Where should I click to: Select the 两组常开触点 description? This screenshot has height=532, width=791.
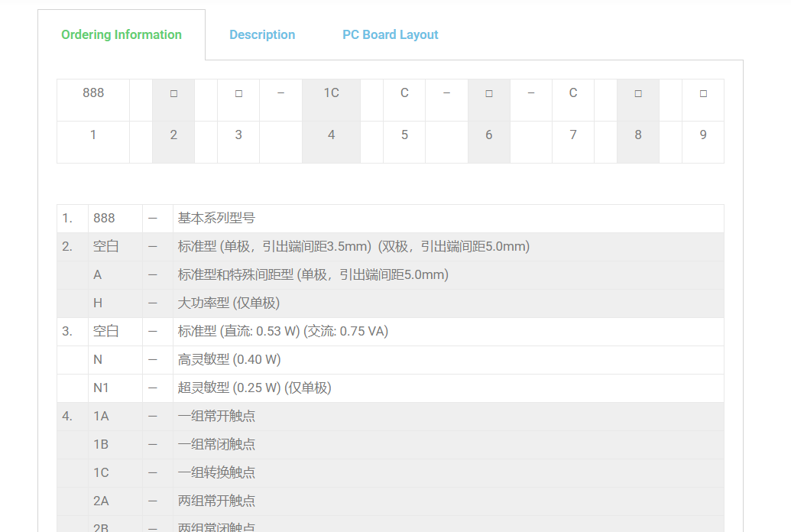click(216, 501)
